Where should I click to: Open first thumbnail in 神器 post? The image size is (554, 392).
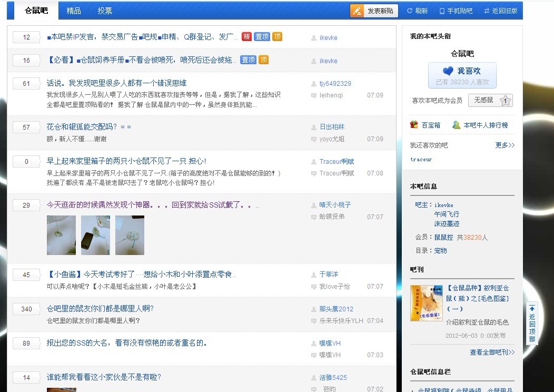point(61,235)
